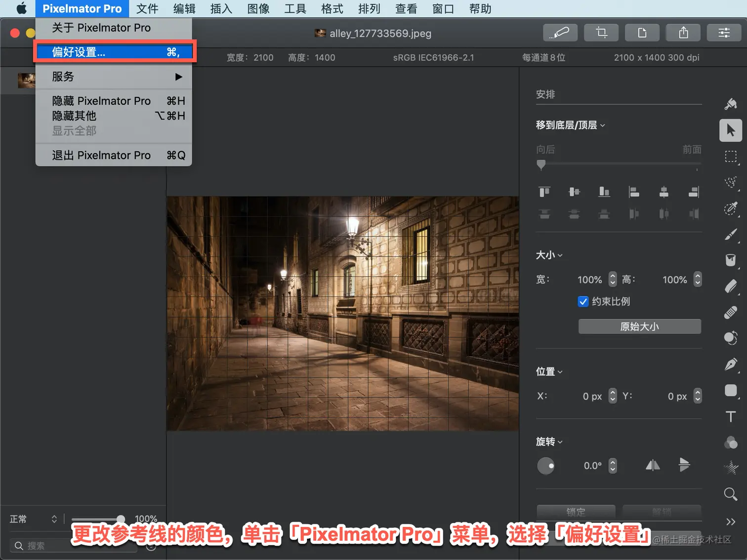Viewport: 747px width, 560px height.
Task: Select the Rectangular Selection tool
Action: click(x=731, y=157)
